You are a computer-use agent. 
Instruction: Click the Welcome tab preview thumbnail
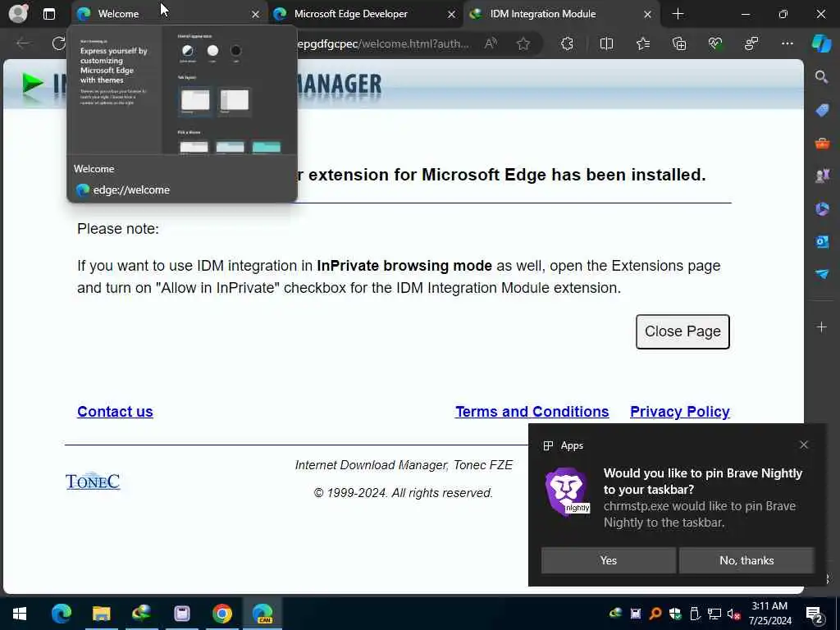click(181, 90)
